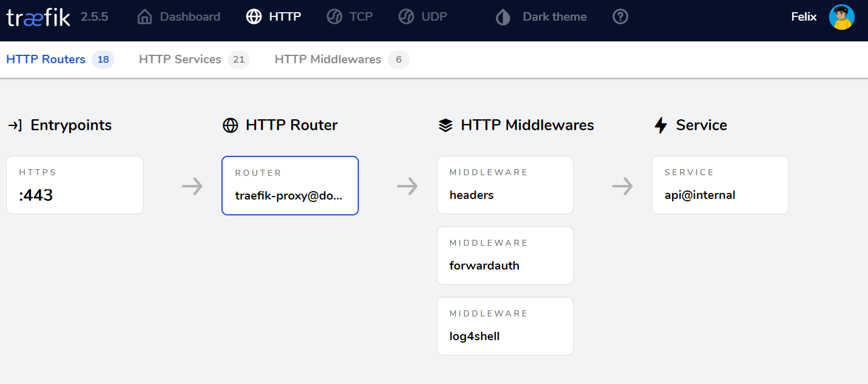
Task: Switch to the HTTP Routers tab
Action: click(x=60, y=60)
